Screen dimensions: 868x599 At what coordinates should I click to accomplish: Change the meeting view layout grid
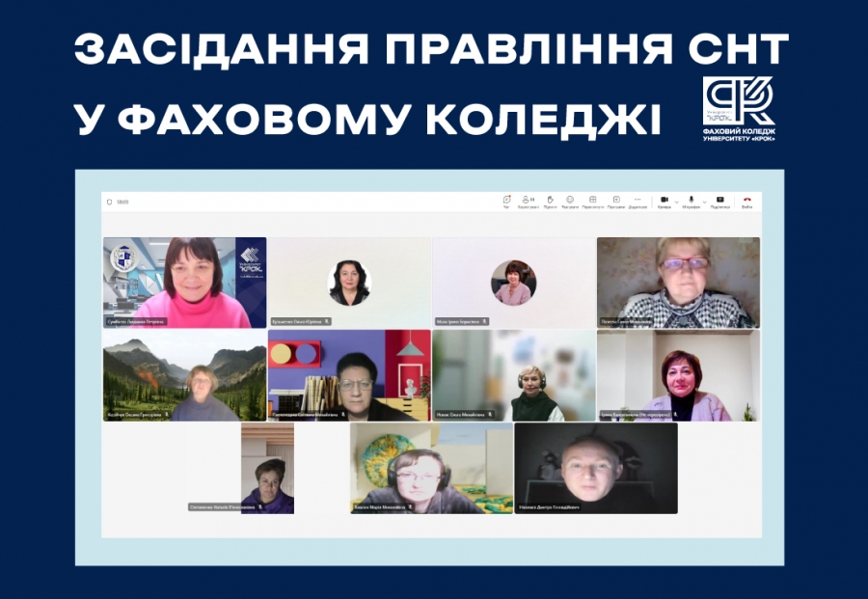pyautogui.click(x=592, y=201)
